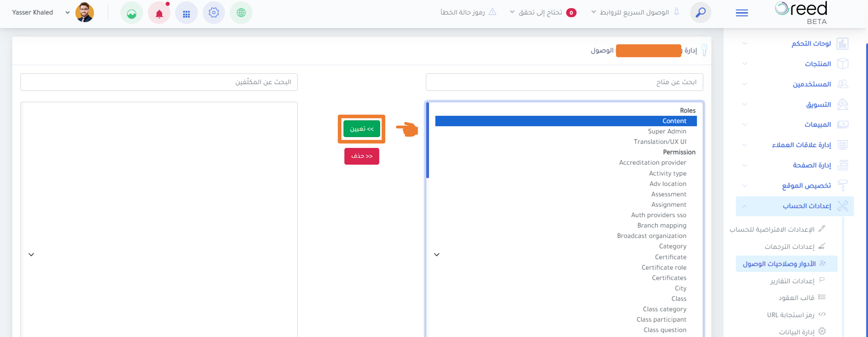
Task: Click the لوحات التحكم chart icon
Action: 842,44
